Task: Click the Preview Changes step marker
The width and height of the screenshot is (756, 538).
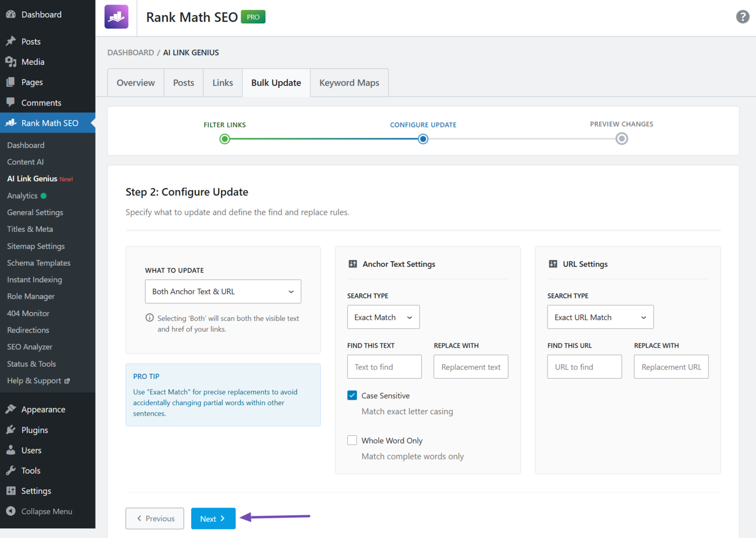Action: pos(622,139)
